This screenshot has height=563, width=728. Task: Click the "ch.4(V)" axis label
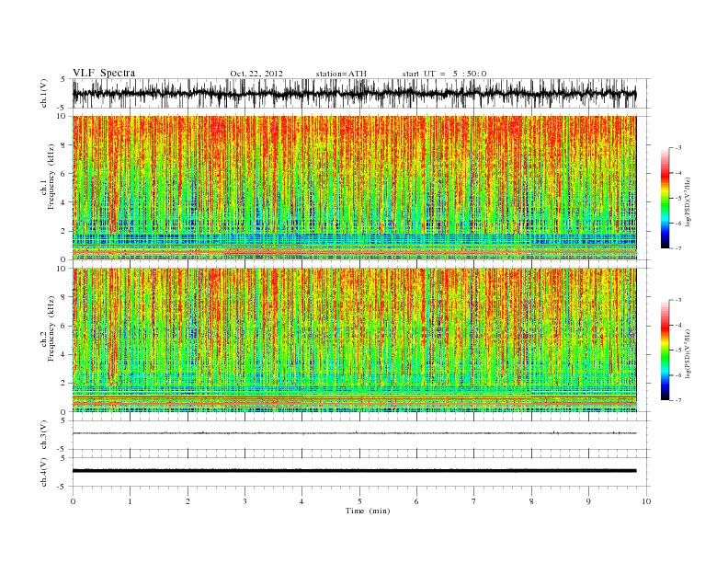point(44,472)
